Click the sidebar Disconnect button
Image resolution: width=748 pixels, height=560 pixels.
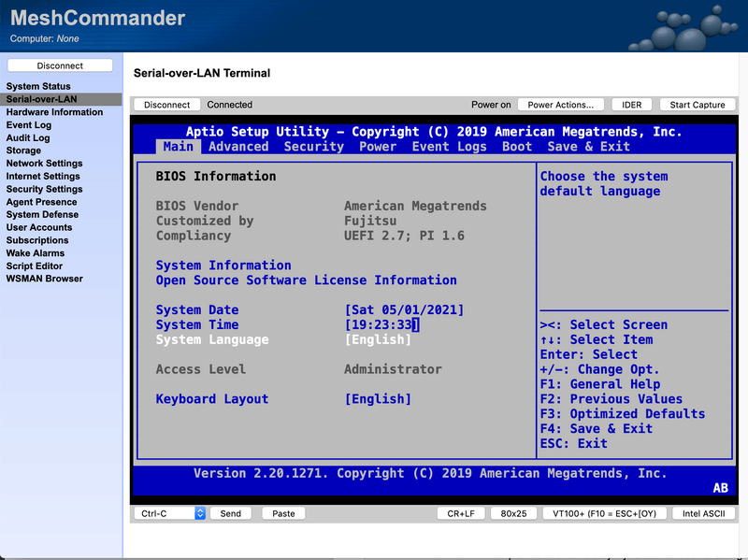click(60, 65)
